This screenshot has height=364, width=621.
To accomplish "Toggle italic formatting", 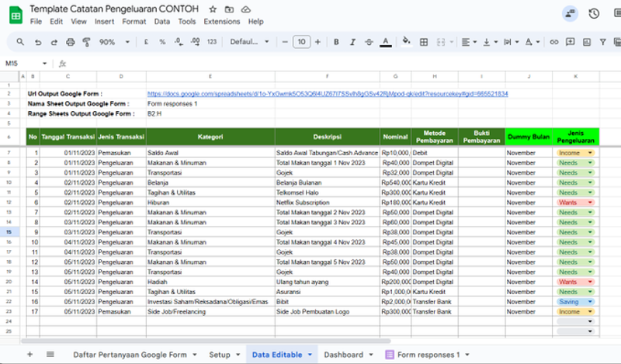I will [352, 42].
